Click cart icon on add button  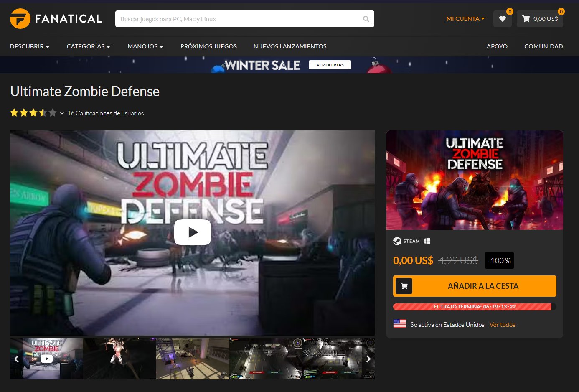coord(404,286)
